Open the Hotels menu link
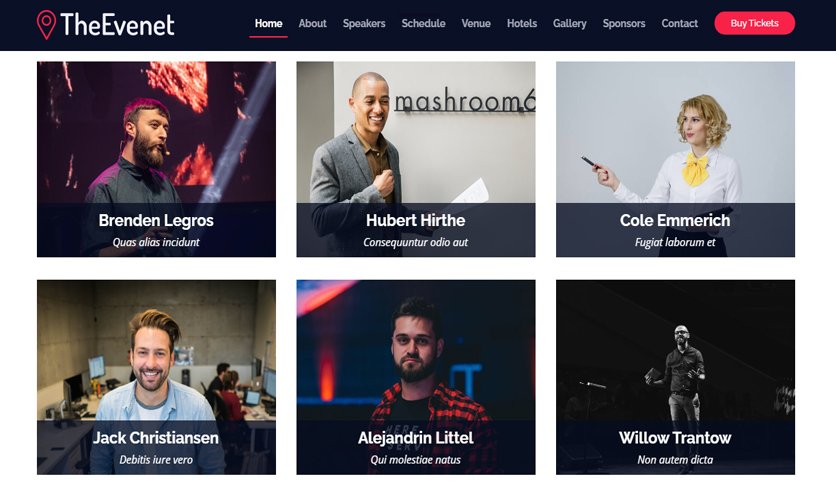The width and height of the screenshot is (836, 484). click(x=522, y=23)
